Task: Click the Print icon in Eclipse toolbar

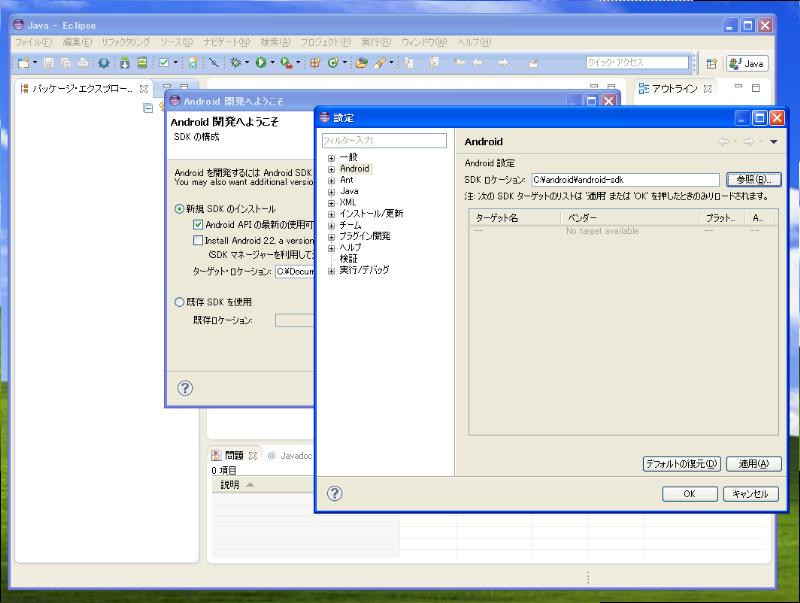Action: tap(83, 63)
